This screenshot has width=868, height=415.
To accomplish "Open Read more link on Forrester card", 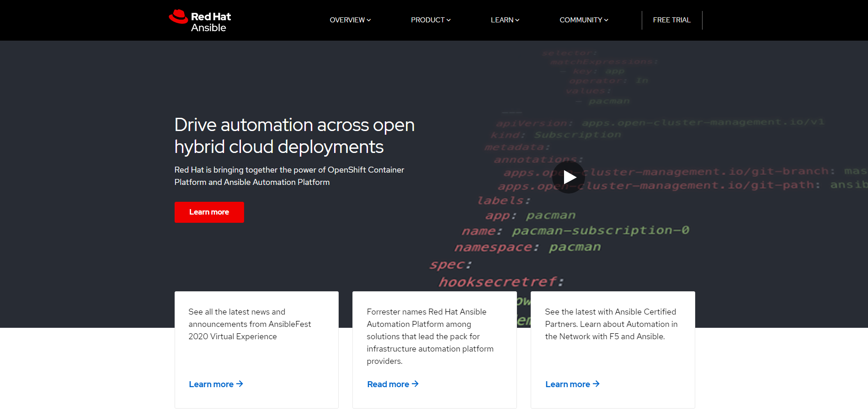I will click(x=393, y=384).
